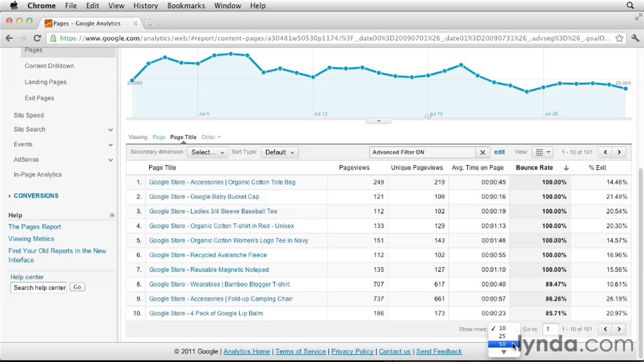Bookmark page with star icon
Viewport: 644px width, 362px height.
pyautogui.click(x=619, y=38)
